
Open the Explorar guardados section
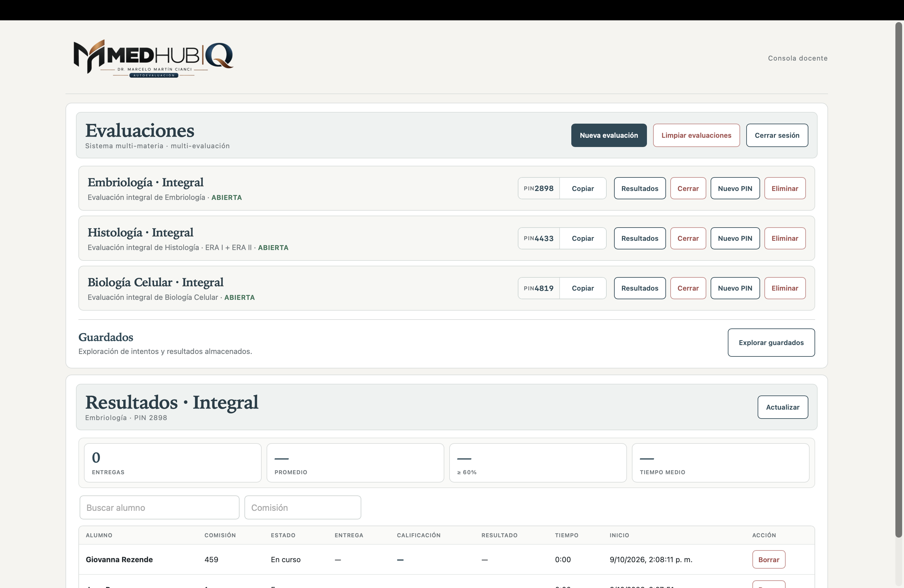[771, 343]
